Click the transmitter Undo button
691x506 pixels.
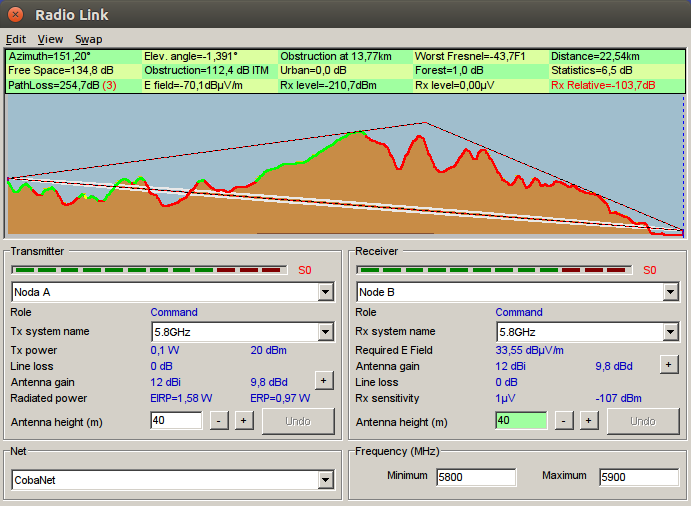(298, 421)
